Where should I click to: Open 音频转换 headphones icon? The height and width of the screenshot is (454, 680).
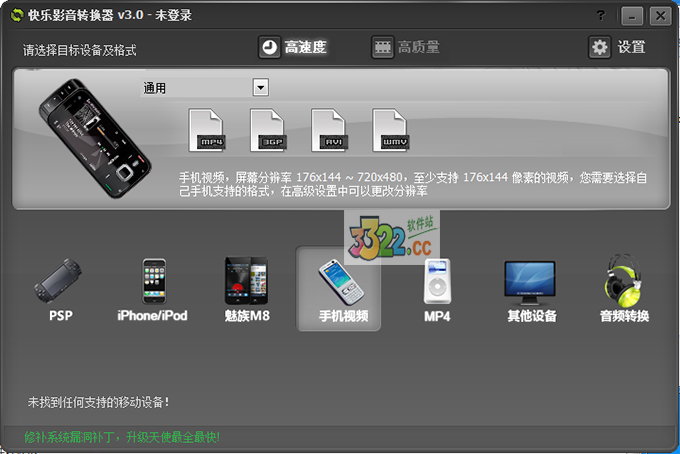coord(623,281)
